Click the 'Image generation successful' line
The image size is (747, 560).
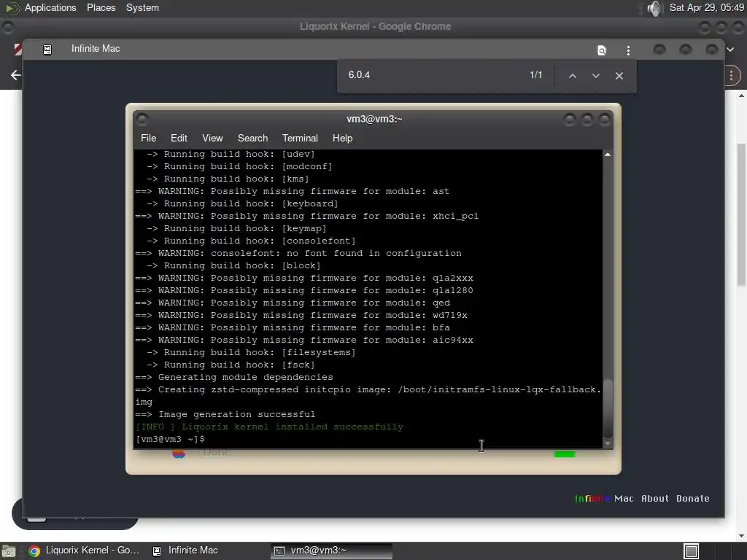[x=225, y=414]
